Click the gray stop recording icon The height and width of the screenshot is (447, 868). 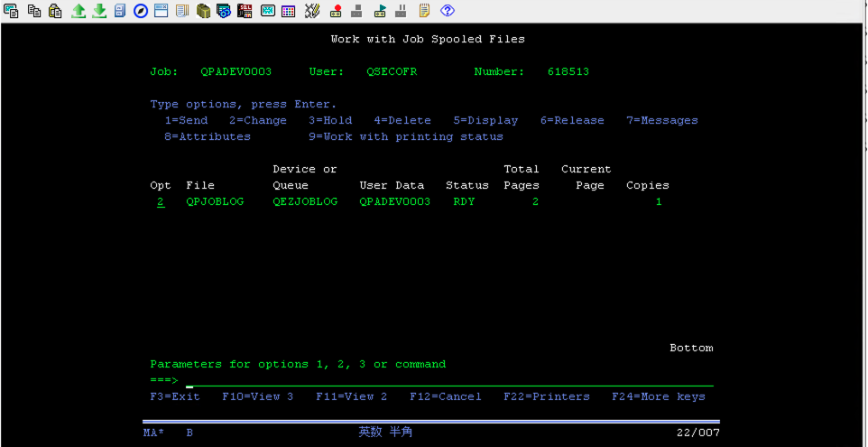coord(356,10)
